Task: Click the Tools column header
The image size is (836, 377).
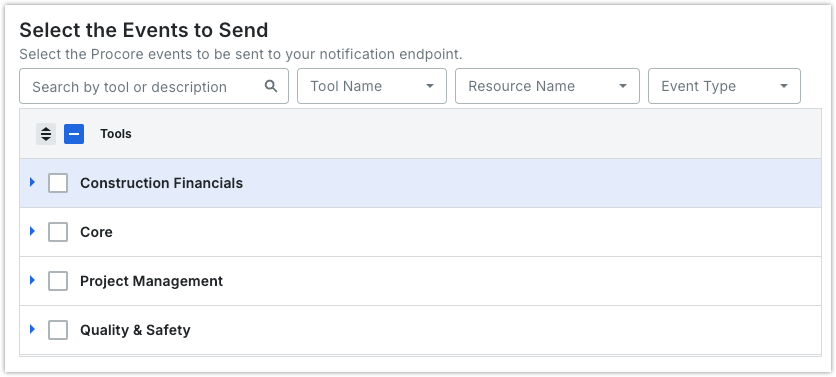Action: pos(116,134)
